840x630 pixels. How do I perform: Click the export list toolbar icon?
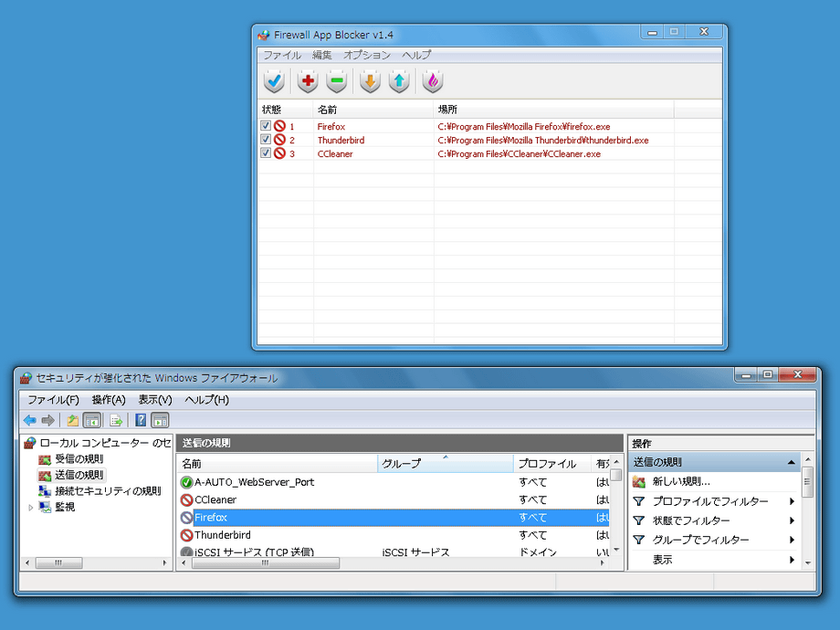click(x=116, y=421)
